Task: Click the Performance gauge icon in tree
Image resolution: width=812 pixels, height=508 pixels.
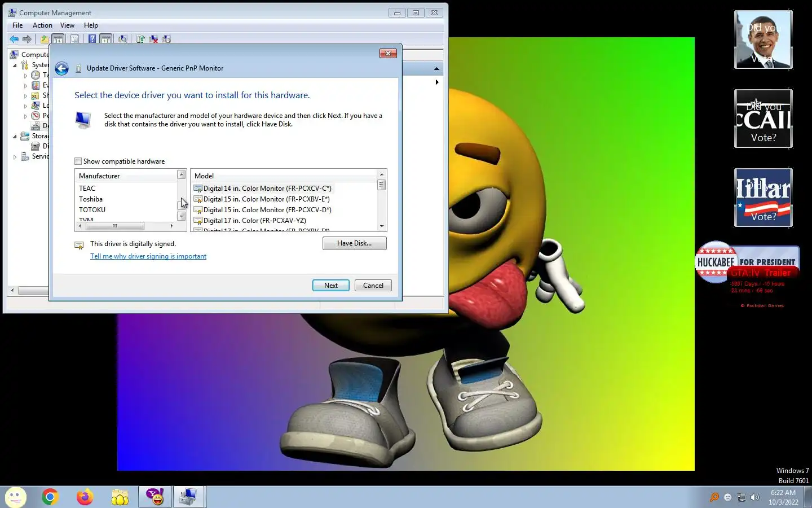Action: (x=36, y=116)
